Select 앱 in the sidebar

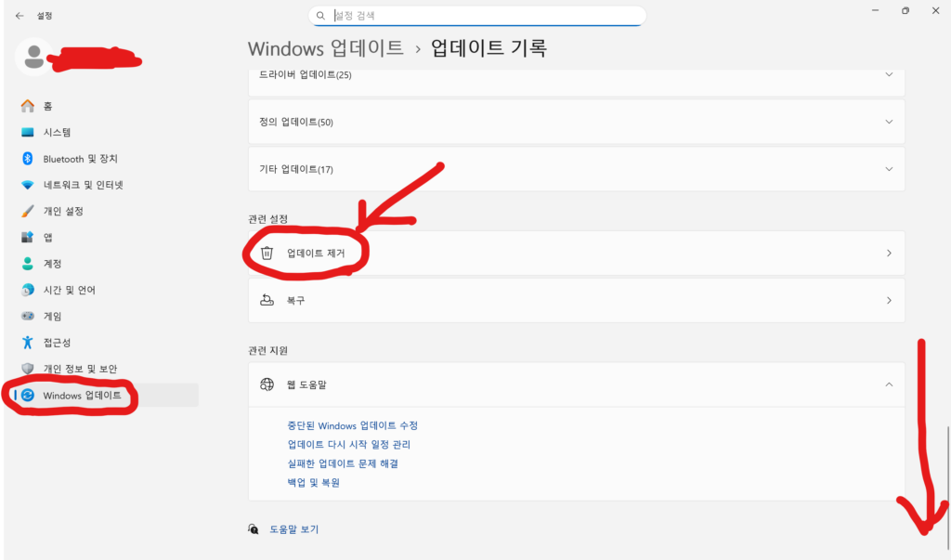48,237
